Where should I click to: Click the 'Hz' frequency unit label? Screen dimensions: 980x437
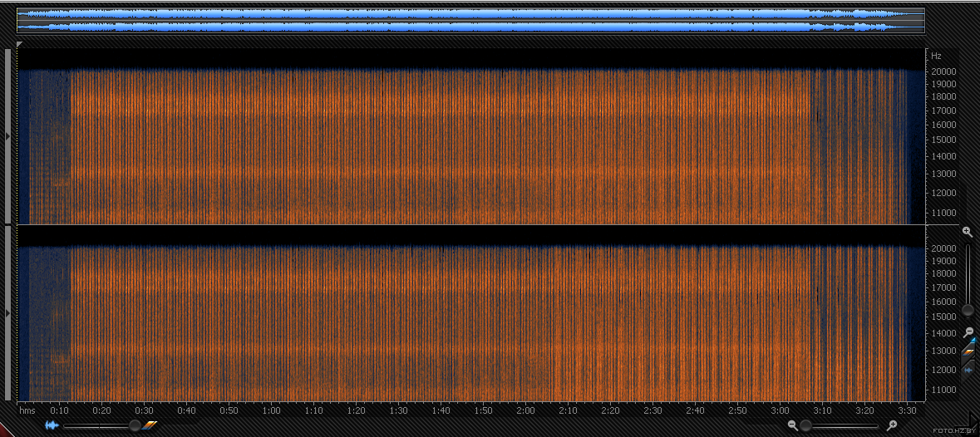click(x=936, y=56)
